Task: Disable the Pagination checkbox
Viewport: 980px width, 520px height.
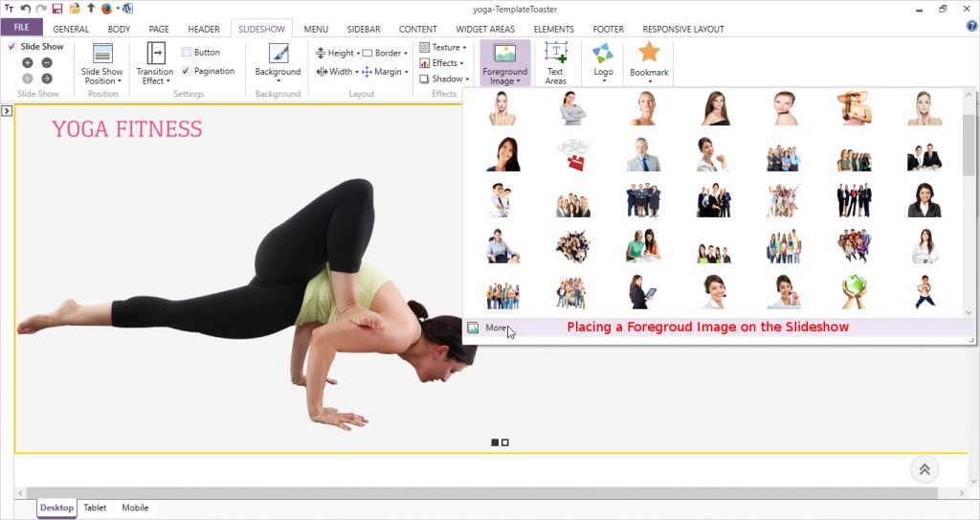Action: [x=186, y=71]
